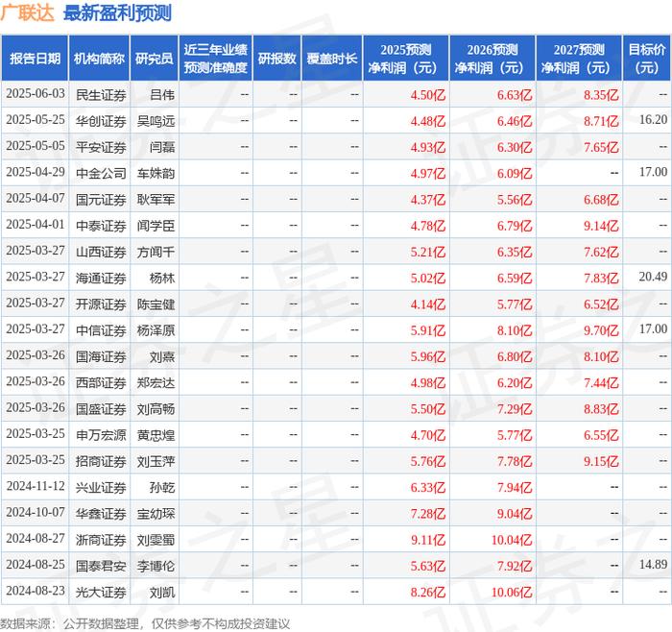Click analyst name 吴鸣远
Viewport: 672px width, 632px height.
click(x=156, y=121)
